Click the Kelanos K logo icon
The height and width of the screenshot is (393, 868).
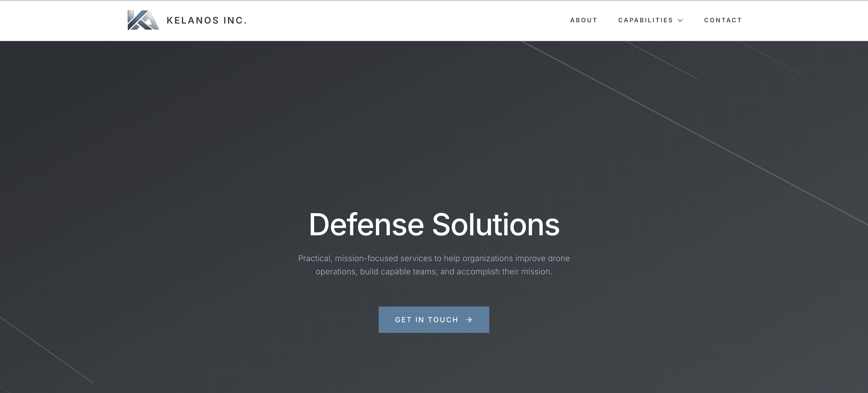tap(143, 20)
